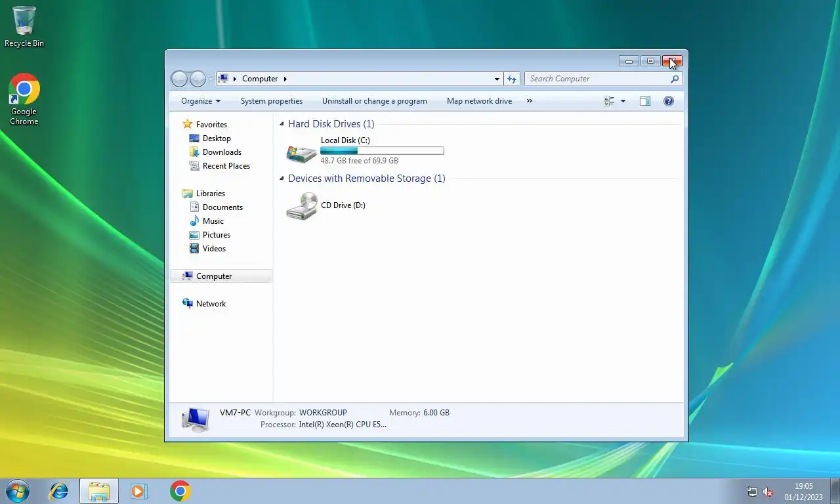Select the Google Chrome desktop shortcut
This screenshot has width=840, height=504.
coord(24,99)
